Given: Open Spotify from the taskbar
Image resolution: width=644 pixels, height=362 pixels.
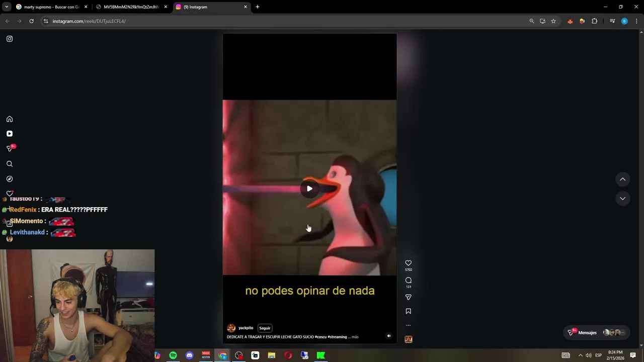Looking at the screenshot, I should [173, 355].
